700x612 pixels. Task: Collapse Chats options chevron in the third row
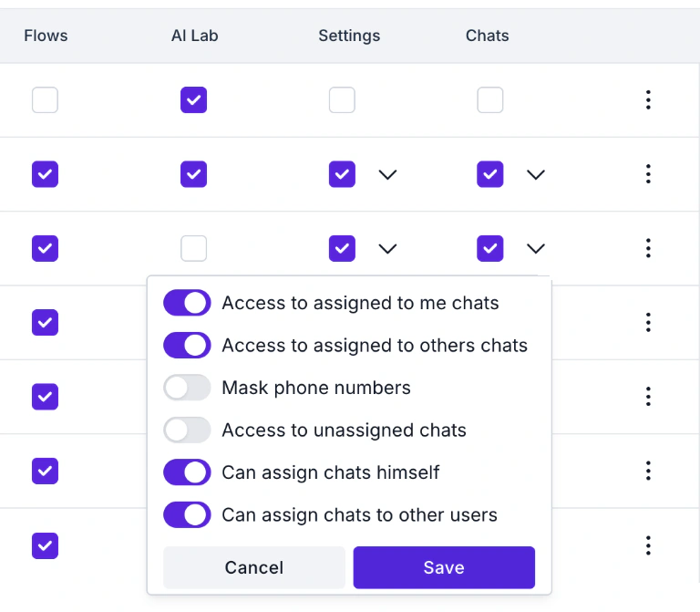(x=536, y=248)
